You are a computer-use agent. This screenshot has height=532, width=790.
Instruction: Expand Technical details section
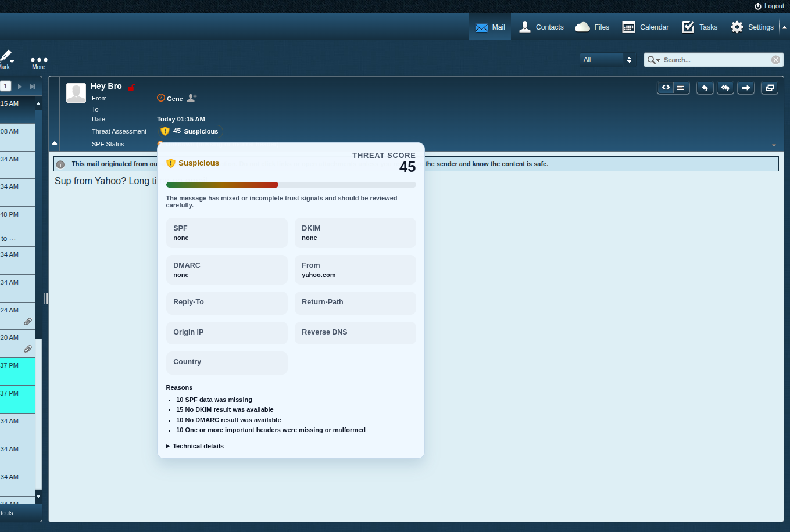[195, 446]
